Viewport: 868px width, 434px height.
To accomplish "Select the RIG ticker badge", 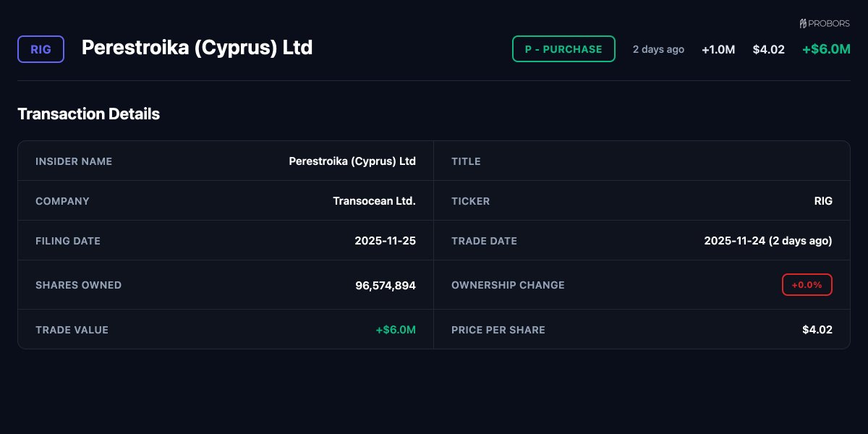I will point(41,49).
